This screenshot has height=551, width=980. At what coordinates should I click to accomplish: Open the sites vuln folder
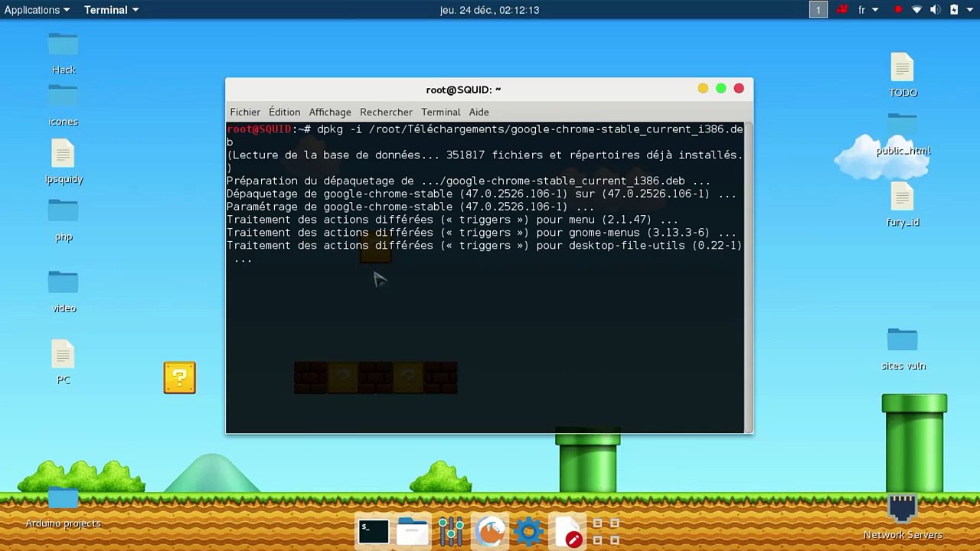[903, 348]
